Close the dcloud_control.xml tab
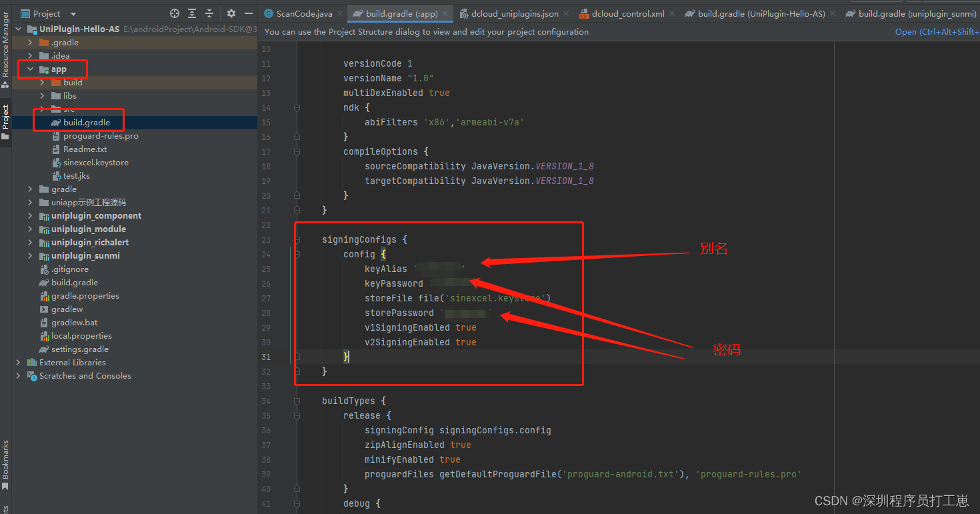980x514 pixels. click(672, 13)
